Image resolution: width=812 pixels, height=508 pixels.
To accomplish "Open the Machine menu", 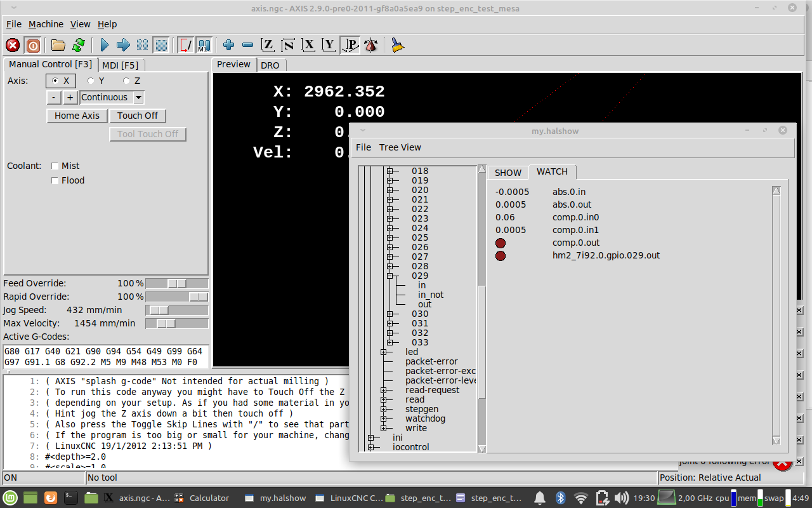I will click(x=46, y=24).
